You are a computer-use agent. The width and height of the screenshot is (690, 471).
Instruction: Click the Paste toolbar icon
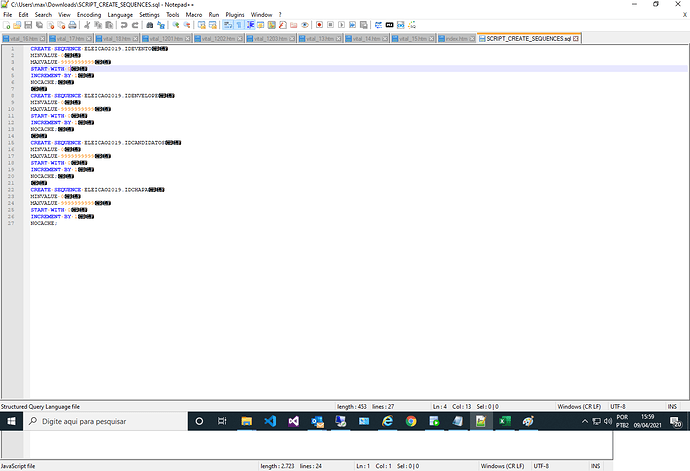point(109,25)
